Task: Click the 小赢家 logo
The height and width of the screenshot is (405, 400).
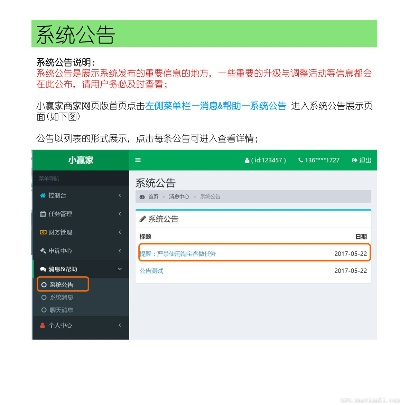Action: (x=80, y=160)
